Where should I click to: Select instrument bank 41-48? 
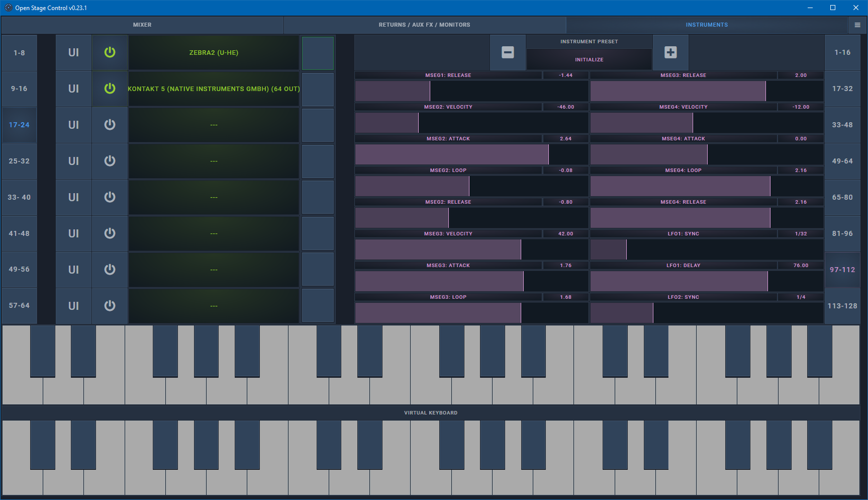tap(19, 233)
